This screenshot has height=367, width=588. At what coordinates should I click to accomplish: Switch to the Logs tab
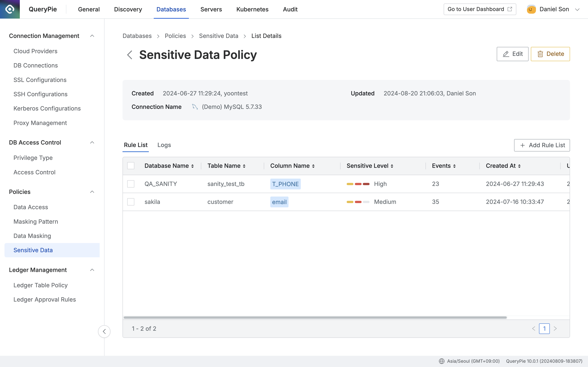pyautogui.click(x=164, y=145)
